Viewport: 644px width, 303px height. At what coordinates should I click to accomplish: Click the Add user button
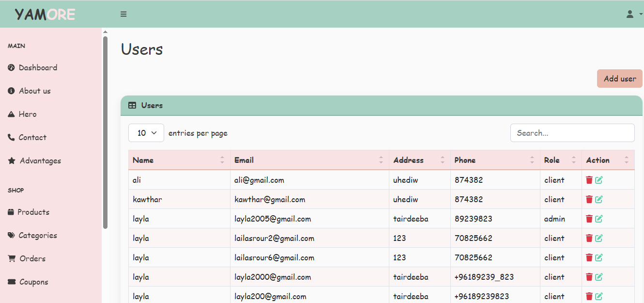(x=619, y=79)
